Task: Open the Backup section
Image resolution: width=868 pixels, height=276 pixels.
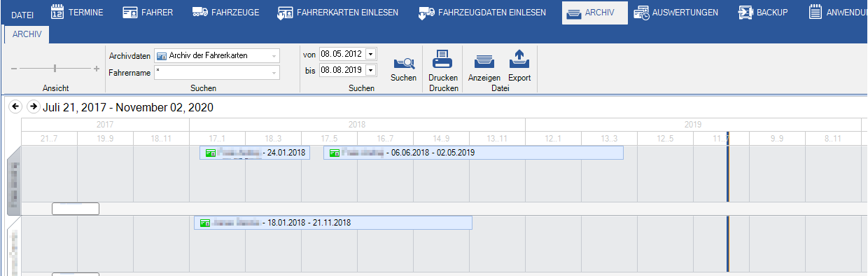Action: click(x=763, y=13)
